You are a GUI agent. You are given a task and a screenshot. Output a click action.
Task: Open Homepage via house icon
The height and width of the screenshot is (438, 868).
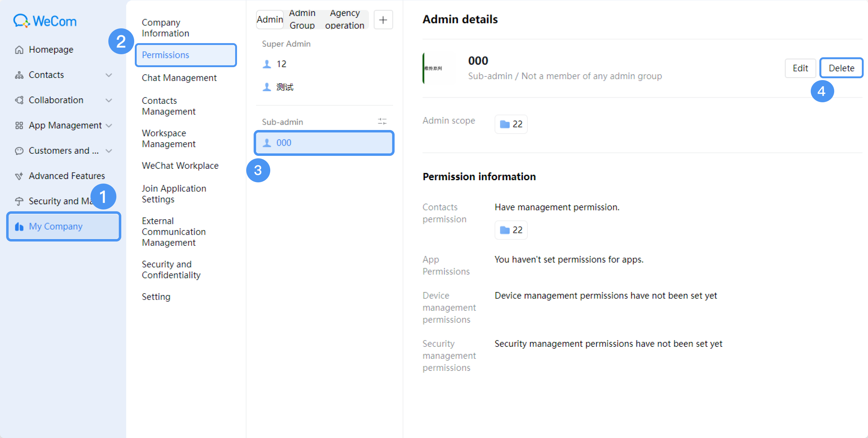click(19, 50)
